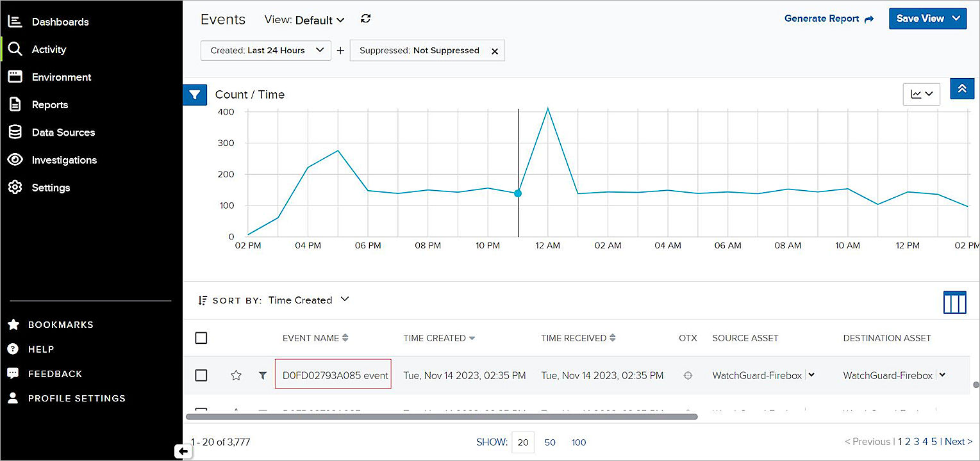
Task: Click the Save View button
Action: click(x=927, y=19)
